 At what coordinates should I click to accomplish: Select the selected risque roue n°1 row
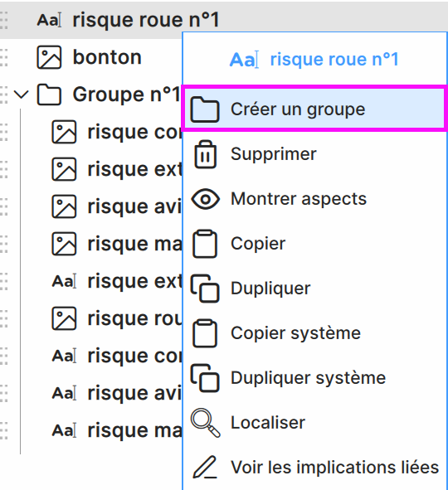point(224,20)
